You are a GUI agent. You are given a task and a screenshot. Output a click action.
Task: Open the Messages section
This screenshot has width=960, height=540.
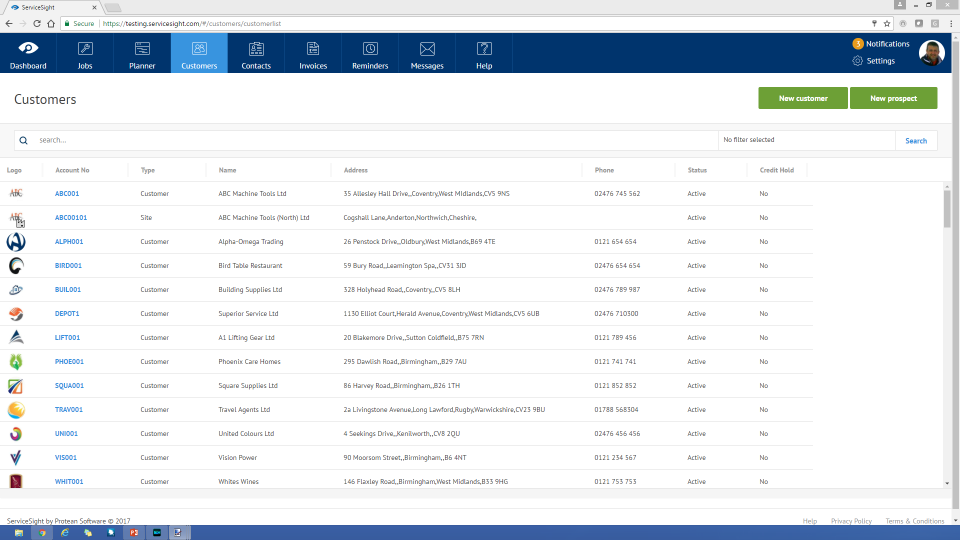(x=427, y=53)
